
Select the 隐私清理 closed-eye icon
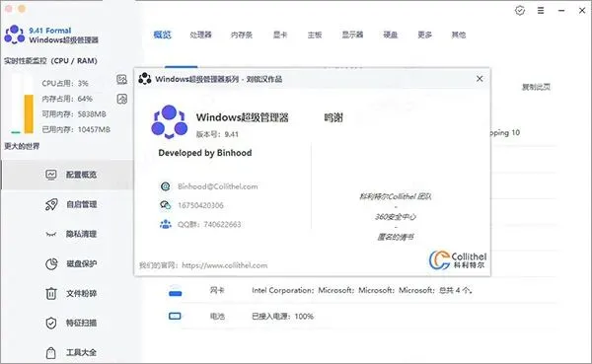point(51,234)
